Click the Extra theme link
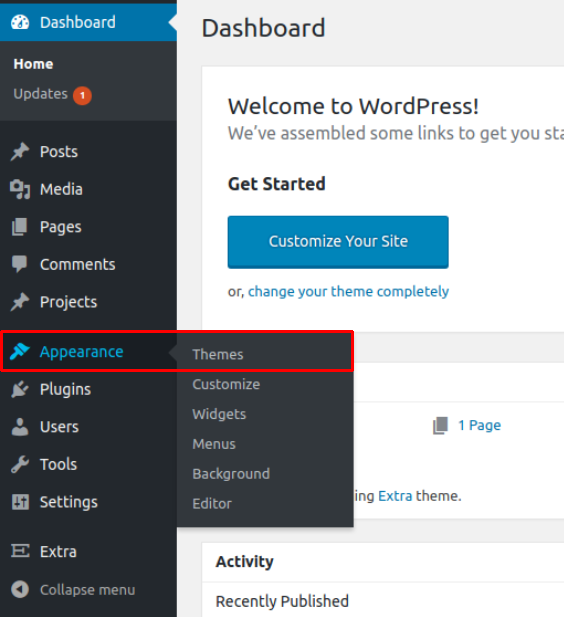 click(x=395, y=496)
